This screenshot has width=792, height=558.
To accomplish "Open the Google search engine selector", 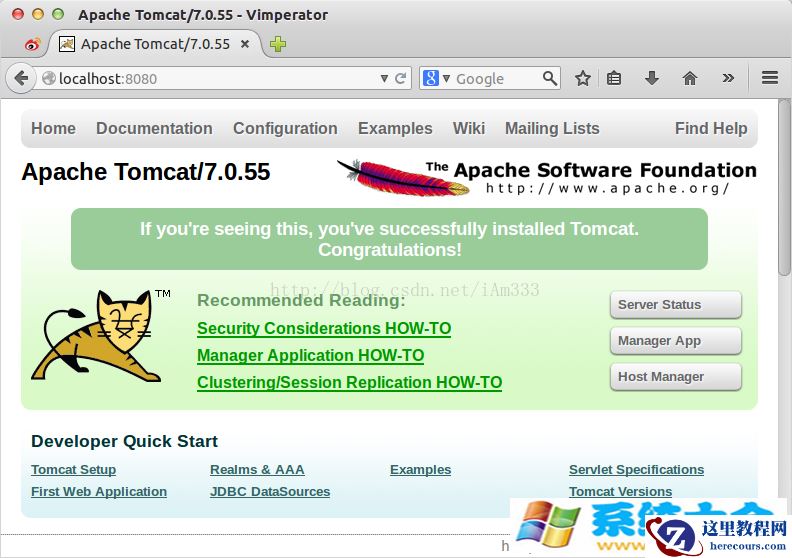I will [436, 78].
